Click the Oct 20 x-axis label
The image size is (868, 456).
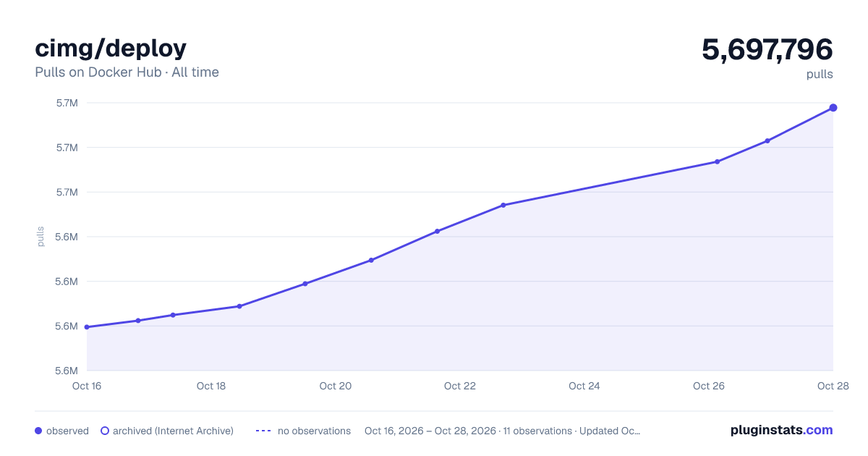(x=336, y=386)
